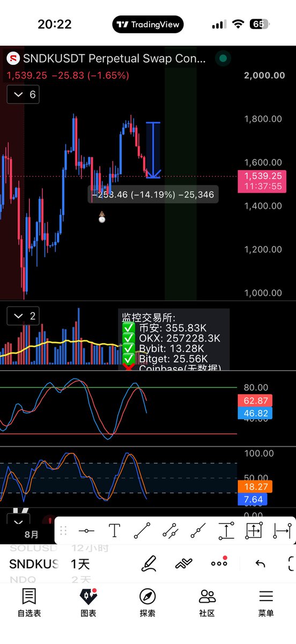Tap the 62.87 red indicator value
Viewport: 296px width, 644px height.
tap(255, 400)
